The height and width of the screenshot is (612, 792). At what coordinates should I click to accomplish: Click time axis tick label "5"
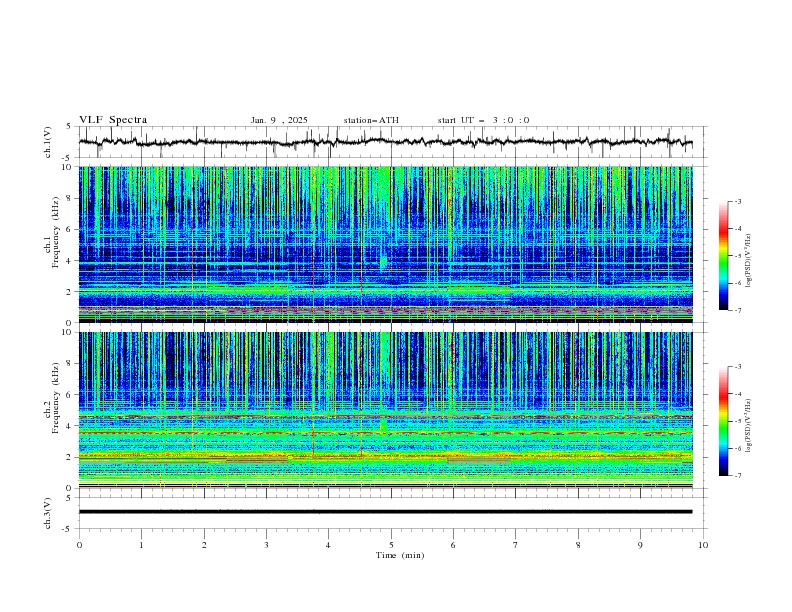tap(391, 545)
